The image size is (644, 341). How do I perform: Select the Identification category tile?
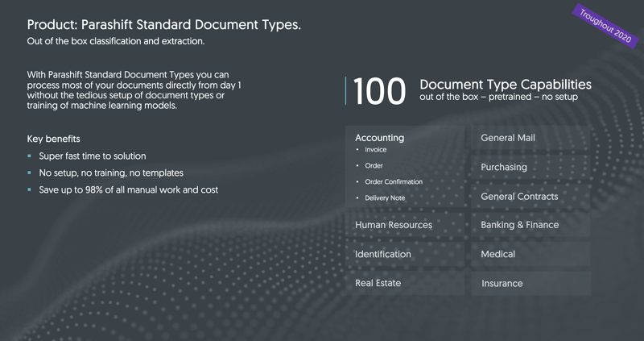point(405,254)
